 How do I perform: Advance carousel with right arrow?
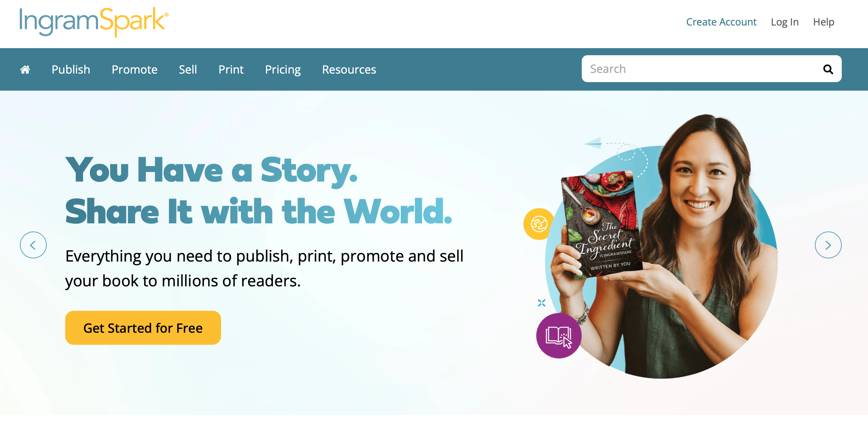[828, 245]
